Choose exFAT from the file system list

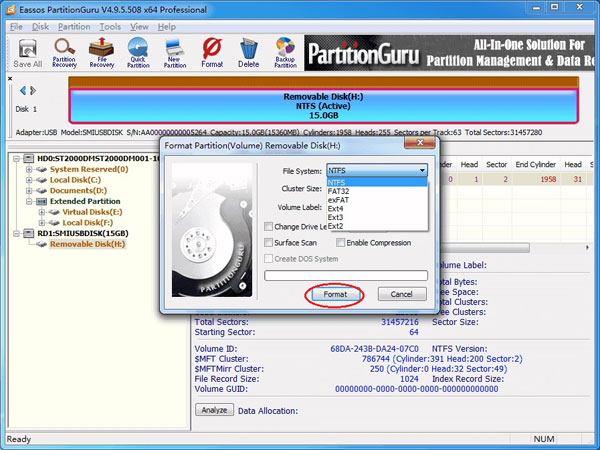(x=377, y=200)
